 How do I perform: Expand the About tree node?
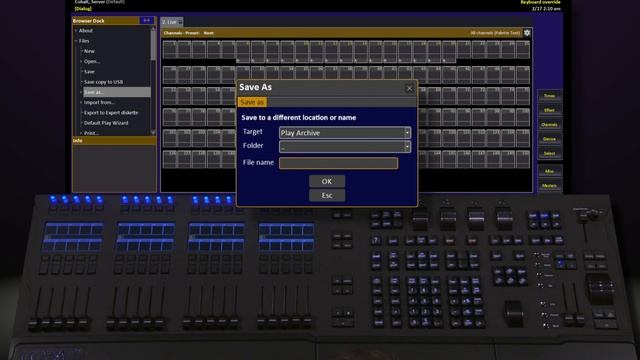pos(76,31)
